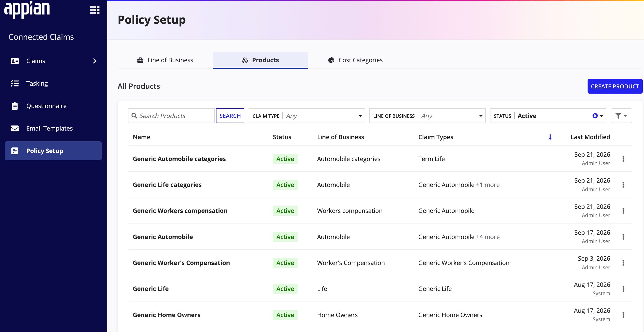Open the Generic Home Owners product
Image resolution: width=644 pixels, height=332 pixels.
coord(167,315)
